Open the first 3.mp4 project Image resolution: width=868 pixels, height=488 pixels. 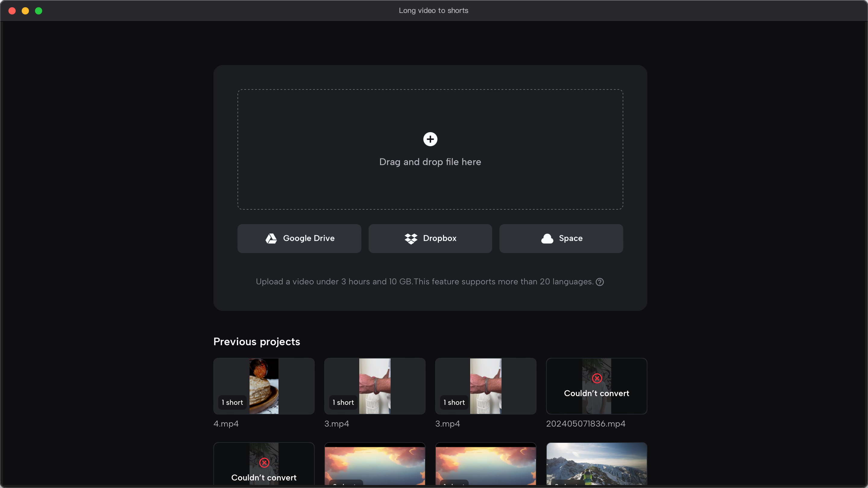[x=374, y=386]
